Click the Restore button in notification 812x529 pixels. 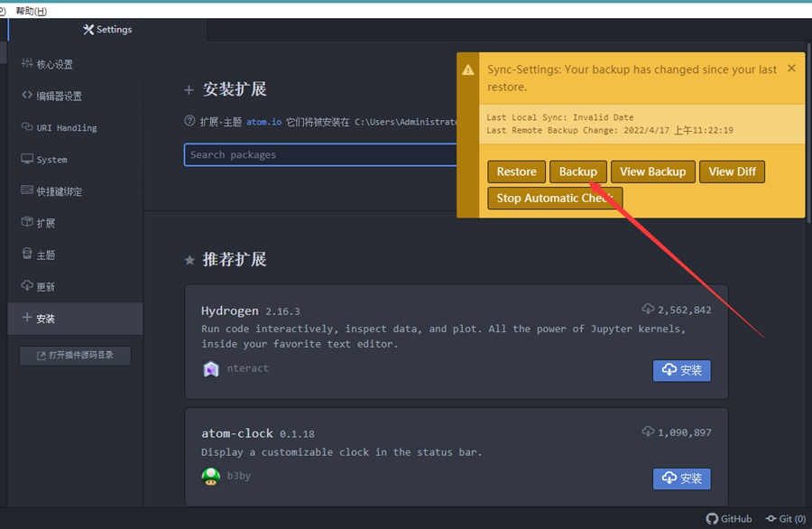click(x=516, y=172)
